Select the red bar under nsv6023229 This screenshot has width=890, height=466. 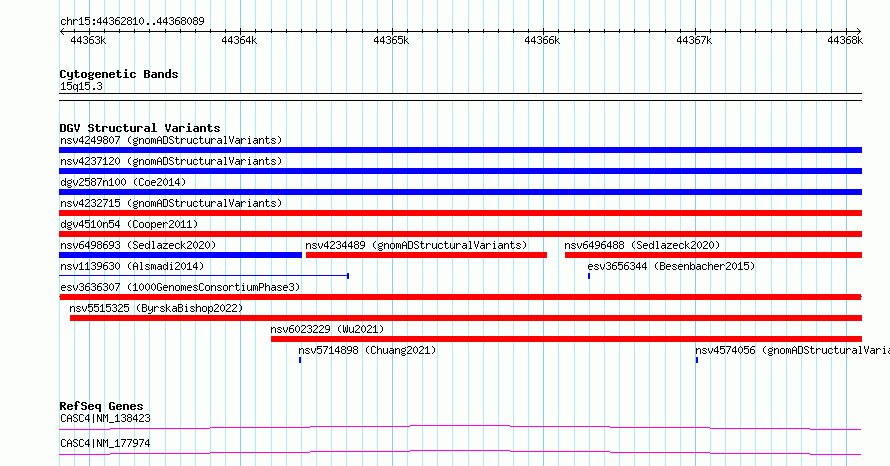(x=566, y=339)
